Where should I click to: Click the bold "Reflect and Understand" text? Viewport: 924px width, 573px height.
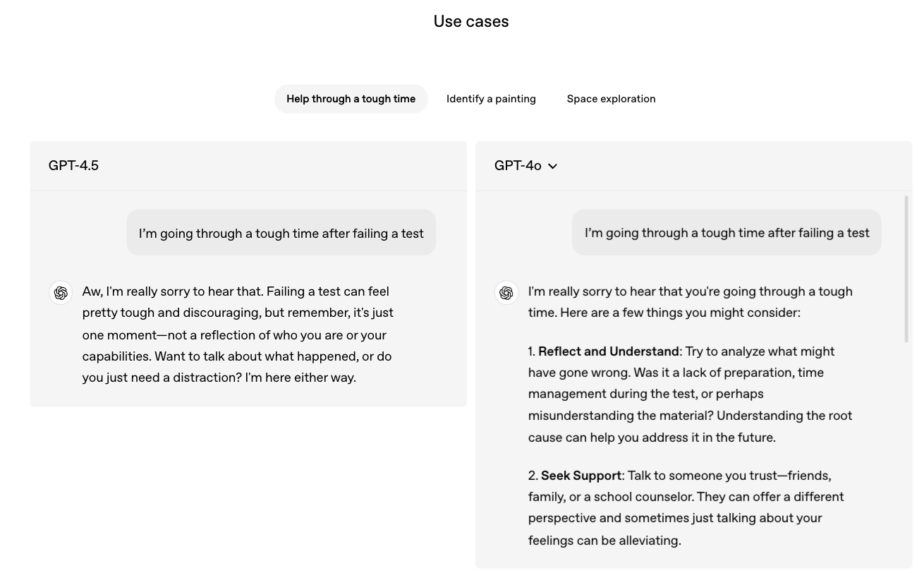coord(608,351)
